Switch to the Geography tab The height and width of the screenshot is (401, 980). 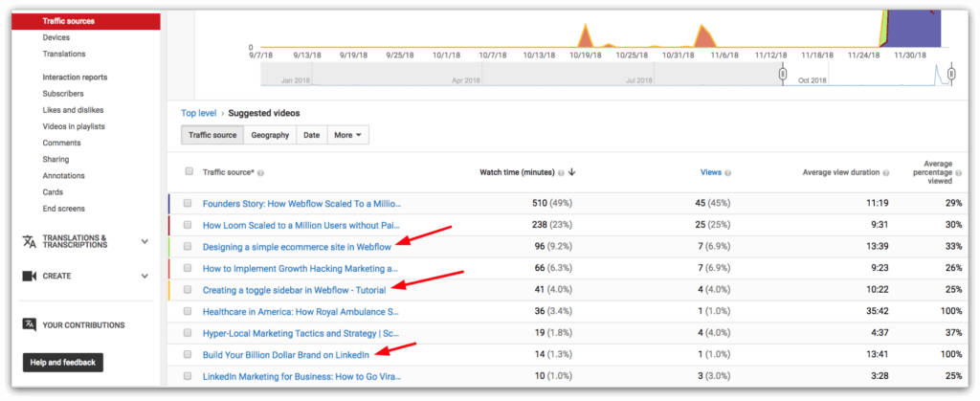(270, 135)
